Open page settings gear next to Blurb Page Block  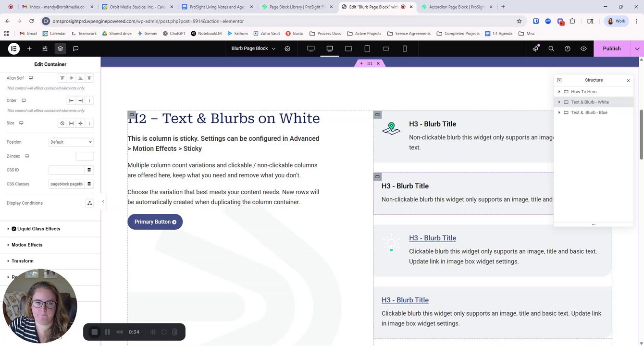(x=287, y=49)
